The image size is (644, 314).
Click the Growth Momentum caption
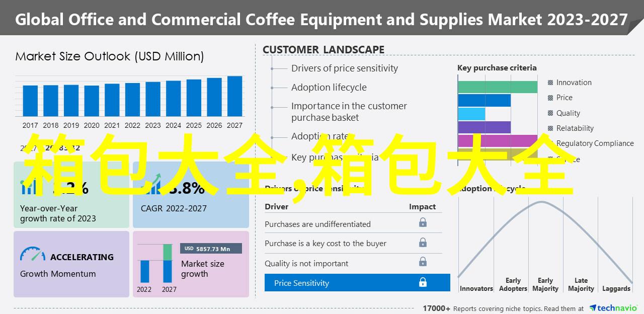(58, 274)
